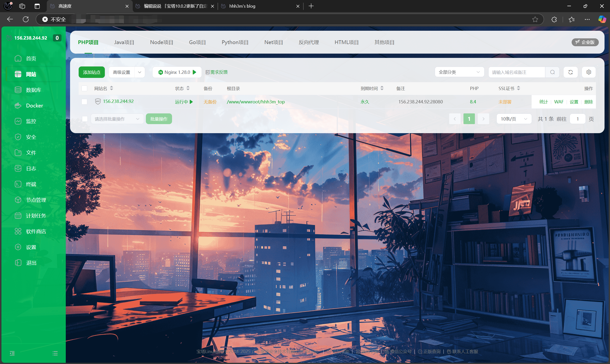Click the search magnifier icon
The height and width of the screenshot is (364, 610).
(x=552, y=72)
